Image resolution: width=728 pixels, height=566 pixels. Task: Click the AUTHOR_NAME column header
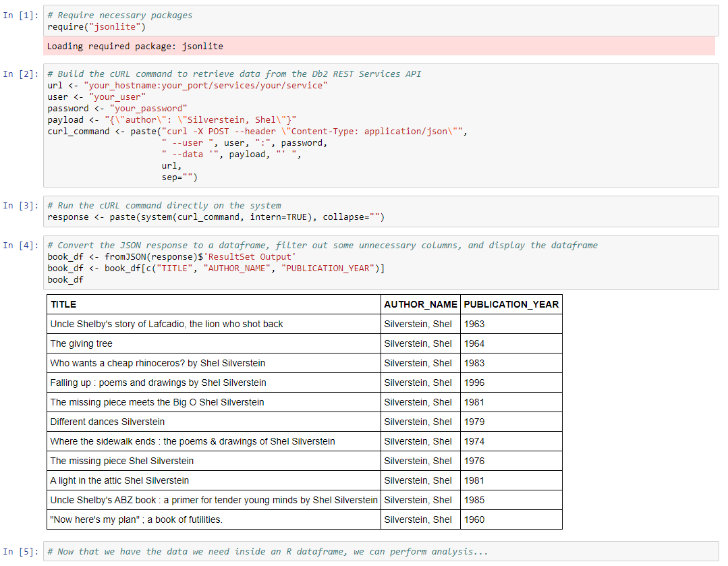(420, 305)
